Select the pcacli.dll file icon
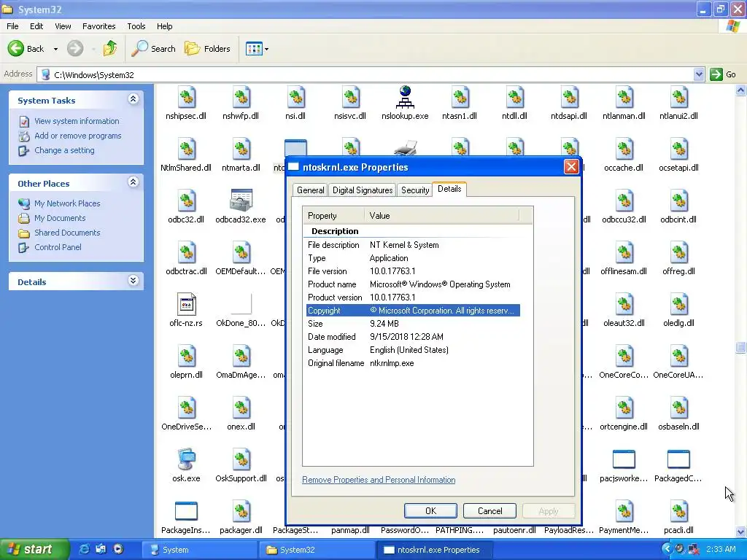Viewport: 747px width, 560px height. coord(678,511)
